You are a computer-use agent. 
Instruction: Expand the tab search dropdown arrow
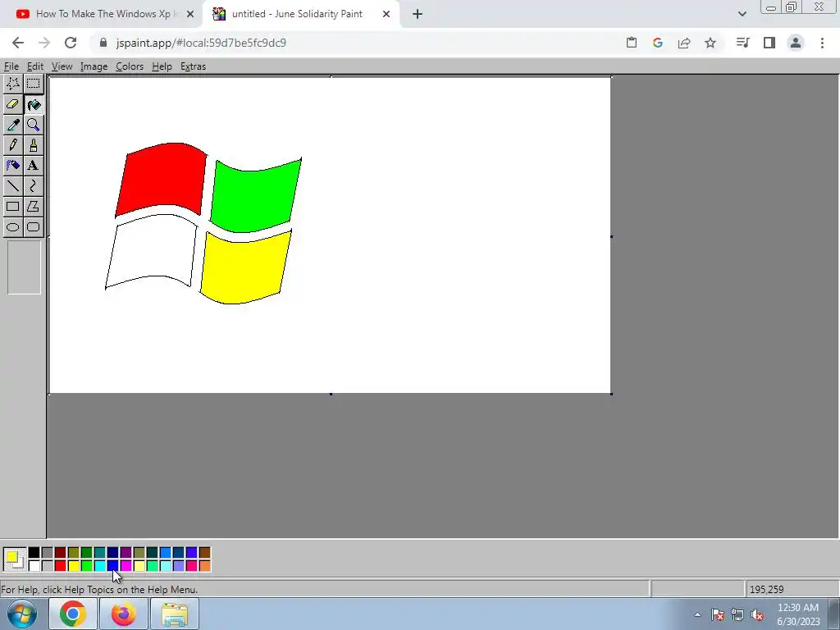pos(742,14)
